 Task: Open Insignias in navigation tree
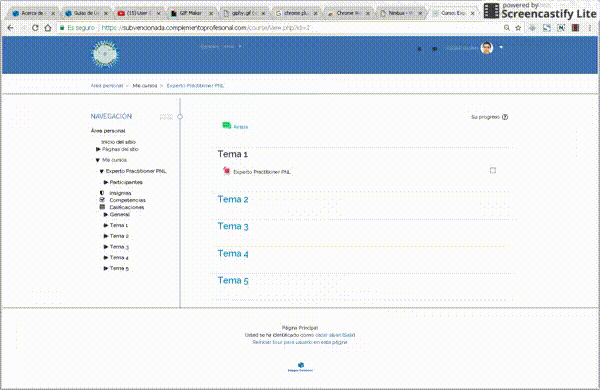(x=120, y=193)
